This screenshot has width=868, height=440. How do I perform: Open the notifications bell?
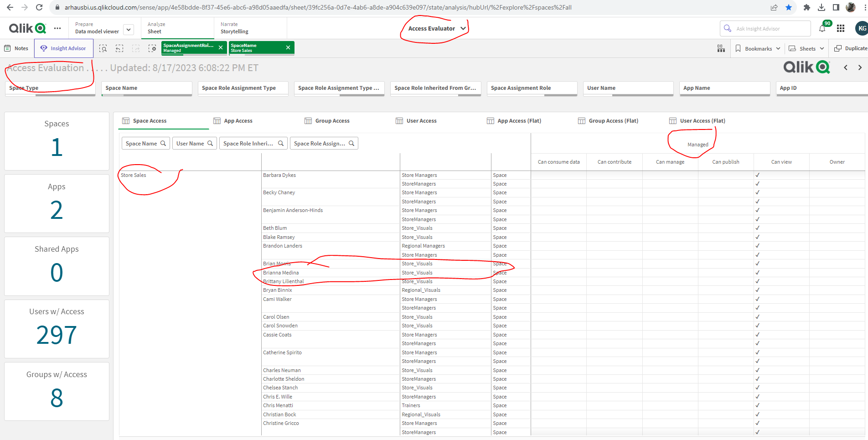[822, 28]
